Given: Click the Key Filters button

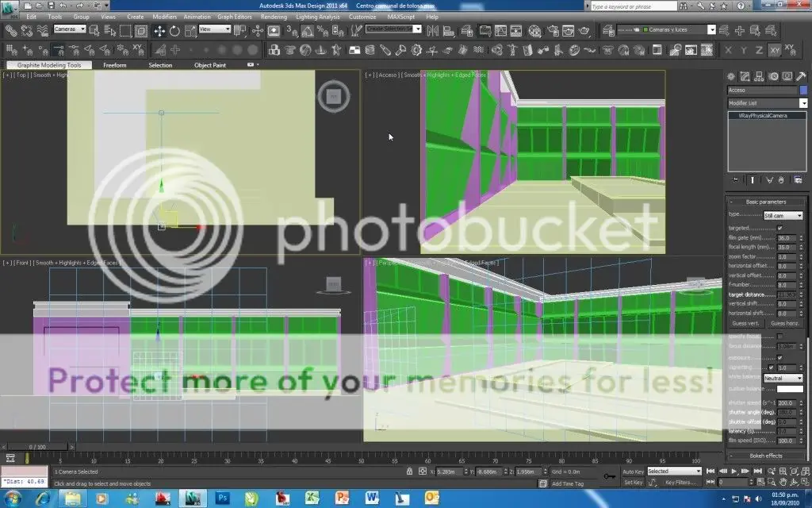Looking at the screenshot, I should click(x=680, y=483).
